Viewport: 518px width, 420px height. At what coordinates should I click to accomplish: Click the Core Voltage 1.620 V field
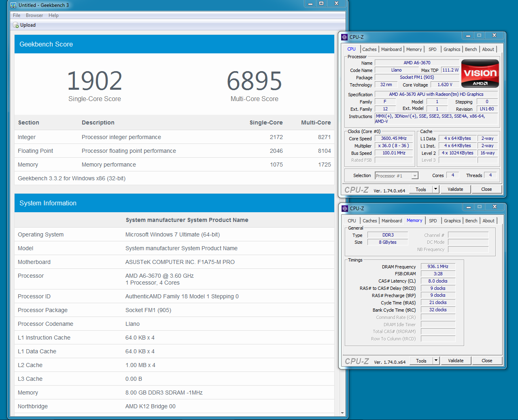(445, 84)
